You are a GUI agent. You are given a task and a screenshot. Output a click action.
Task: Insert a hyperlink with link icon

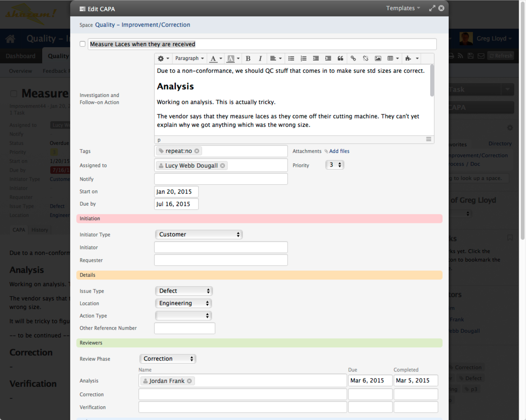coord(353,58)
